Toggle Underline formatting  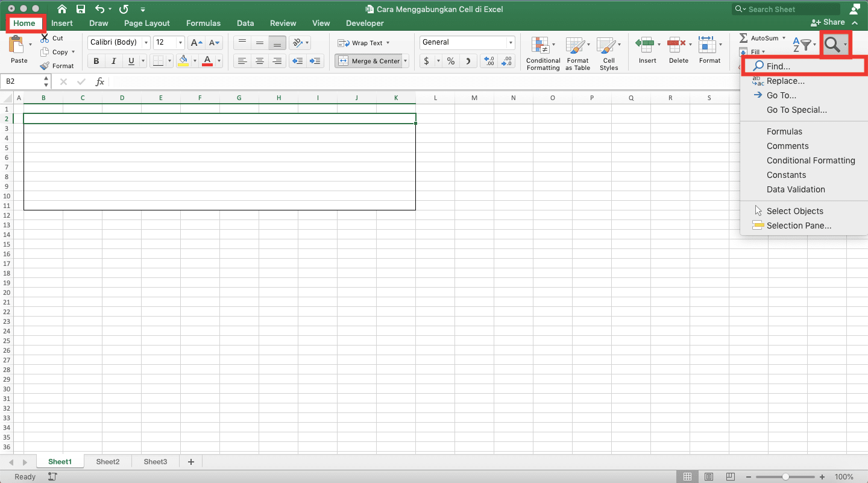(x=131, y=61)
